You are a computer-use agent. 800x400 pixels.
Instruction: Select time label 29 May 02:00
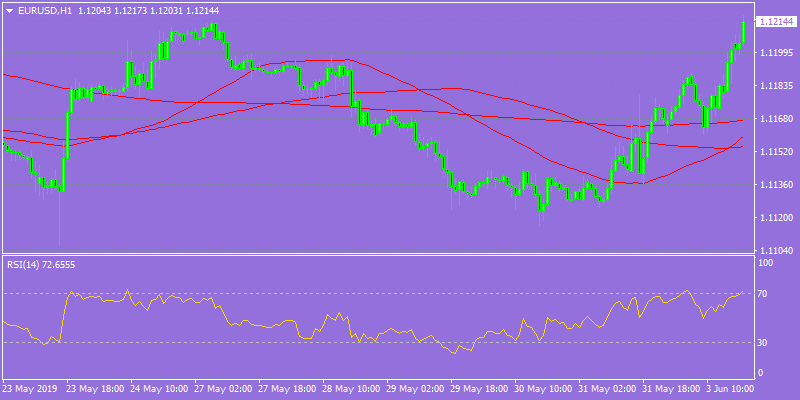pyautogui.click(x=416, y=389)
